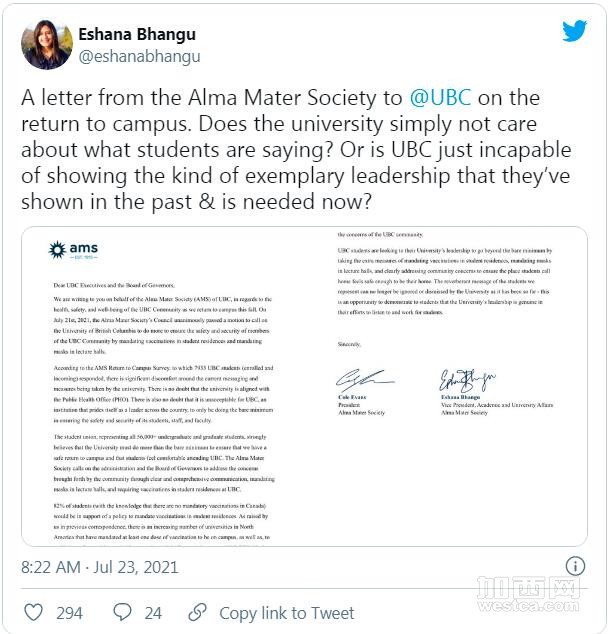Viewport: 609px width, 634px height.
Task: Click the Twitter bird logo
Action: (574, 32)
